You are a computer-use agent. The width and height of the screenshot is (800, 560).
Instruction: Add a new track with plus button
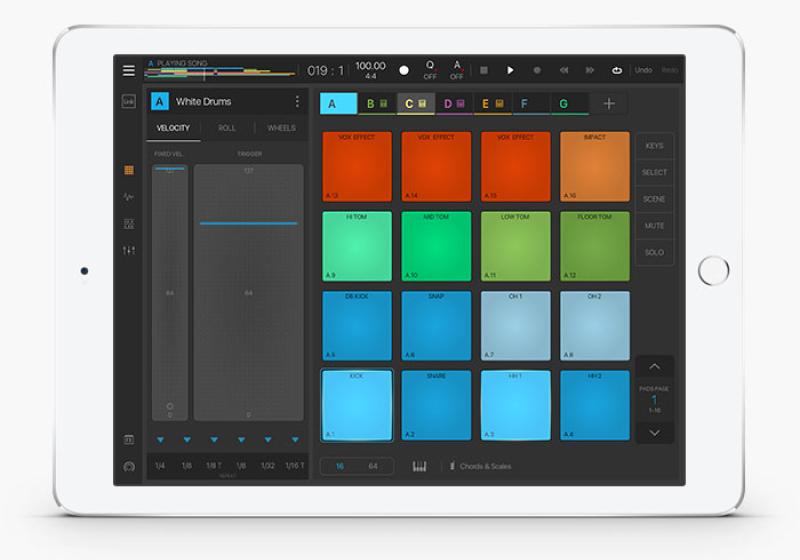[x=609, y=104]
